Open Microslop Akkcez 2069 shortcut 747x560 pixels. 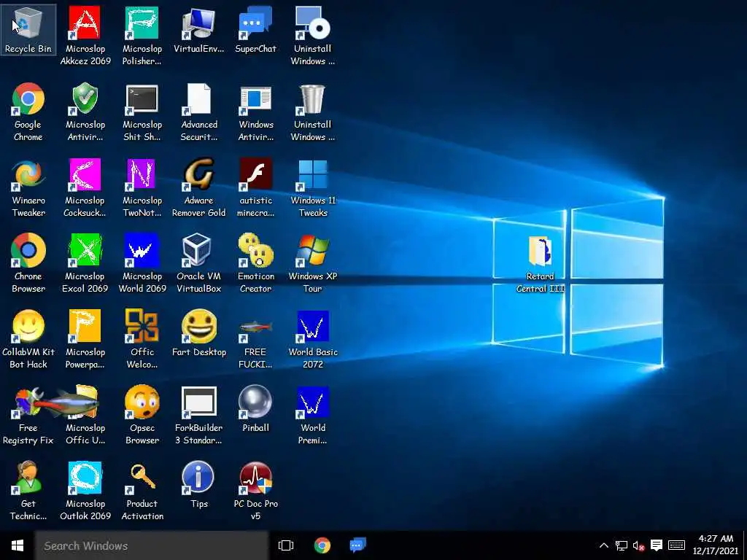[85, 35]
